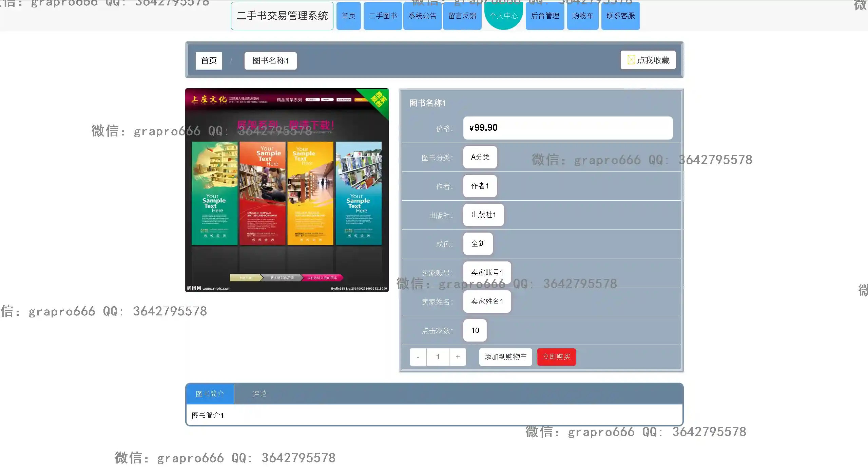The width and height of the screenshot is (868, 475).
Task: Switch to the 评论 tab
Action: (x=259, y=394)
